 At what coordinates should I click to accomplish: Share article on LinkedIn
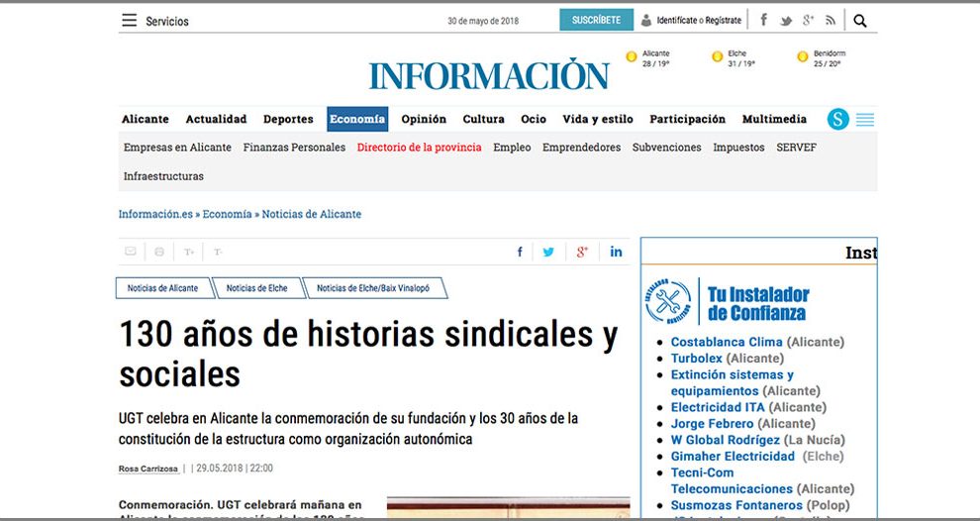point(616,252)
